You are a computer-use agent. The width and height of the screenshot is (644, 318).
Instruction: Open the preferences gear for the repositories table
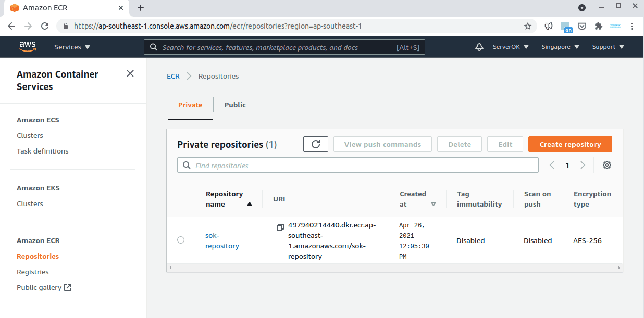606,164
